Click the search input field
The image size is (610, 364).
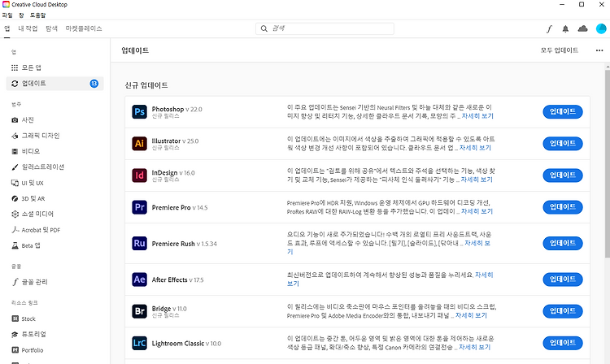click(325, 28)
